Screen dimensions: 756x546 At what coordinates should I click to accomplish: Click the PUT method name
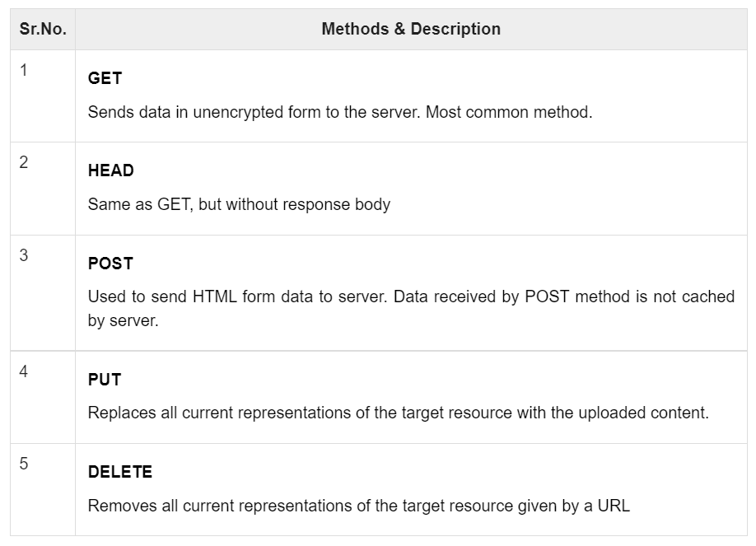(x=105, y=380)
